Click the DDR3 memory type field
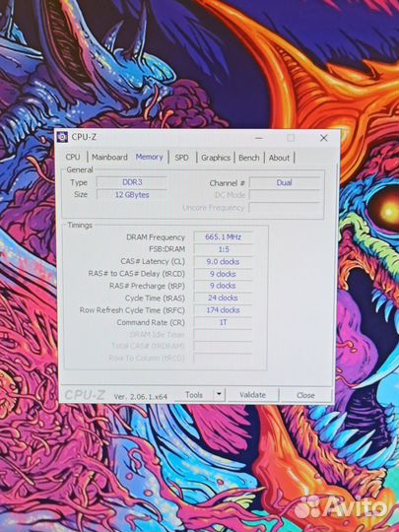 pyautogui.click(x=132, y=182)
